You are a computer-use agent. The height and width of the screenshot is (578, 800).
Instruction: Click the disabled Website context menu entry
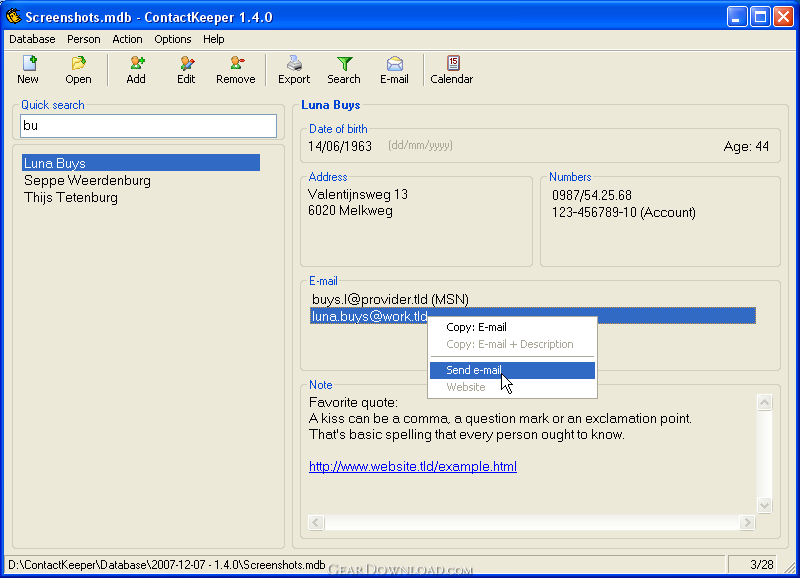512,387
